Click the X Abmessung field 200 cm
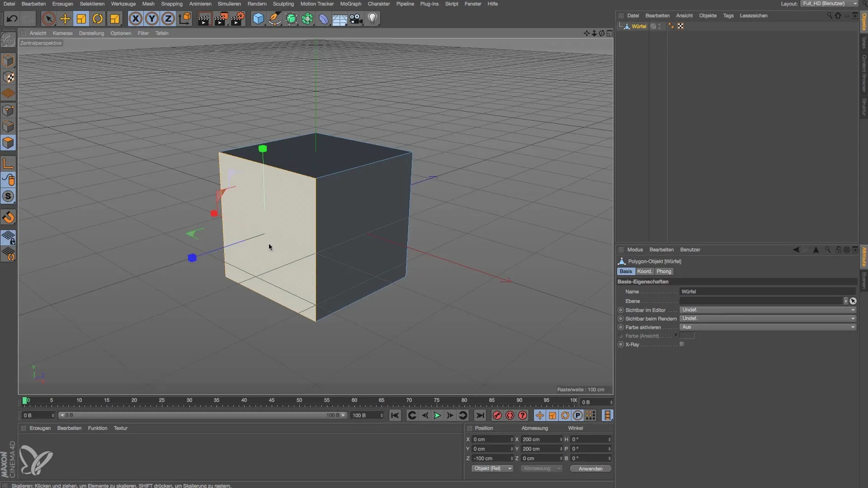The width and height of the screenshot is (868, 488). tap(542, 439)
